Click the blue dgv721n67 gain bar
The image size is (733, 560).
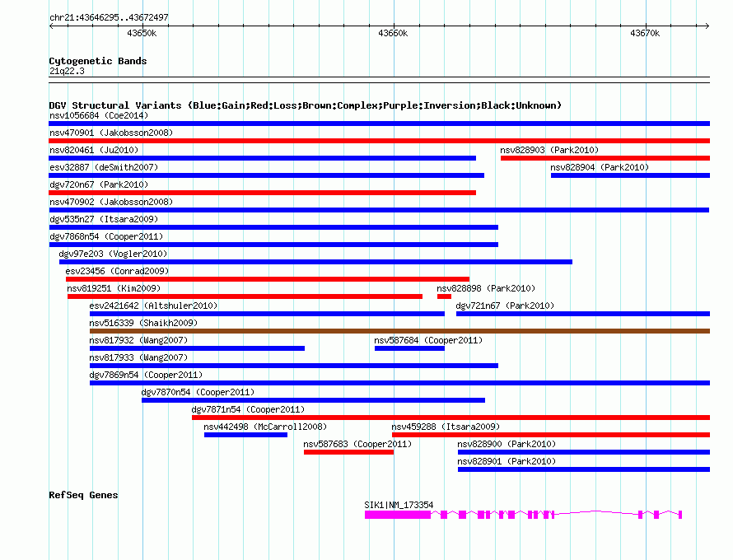(x=583, y=314)
